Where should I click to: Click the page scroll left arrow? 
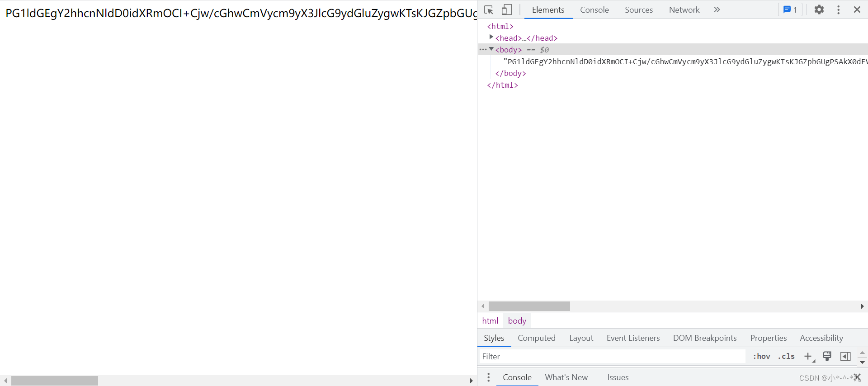[5, 381]
